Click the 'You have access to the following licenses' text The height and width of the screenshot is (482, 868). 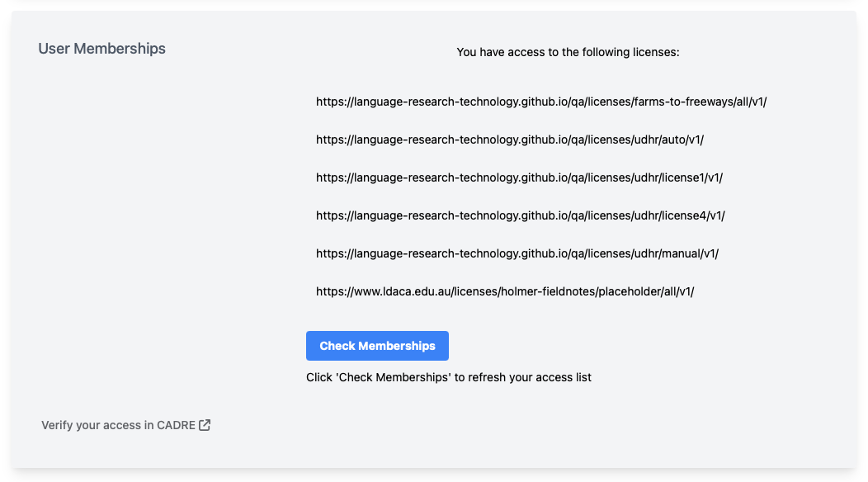pos(568,52)
